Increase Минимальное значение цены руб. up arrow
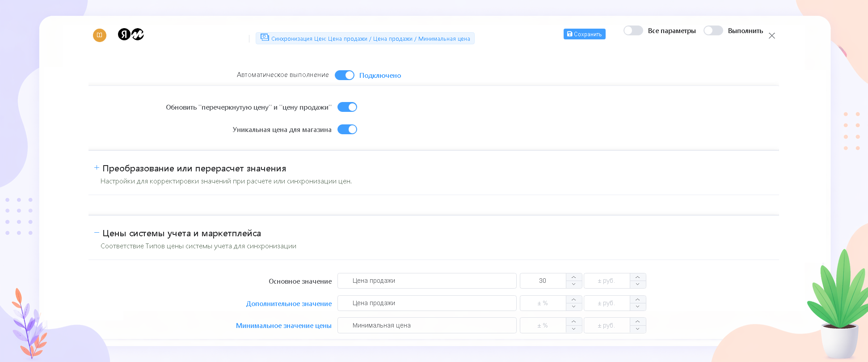 click(x=638, y=321)
